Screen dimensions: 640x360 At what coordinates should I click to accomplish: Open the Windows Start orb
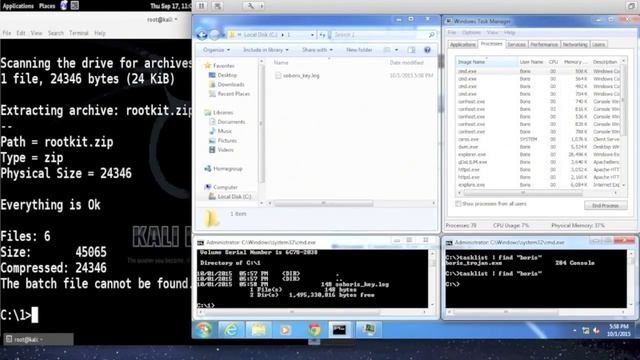tap(204, 330)
